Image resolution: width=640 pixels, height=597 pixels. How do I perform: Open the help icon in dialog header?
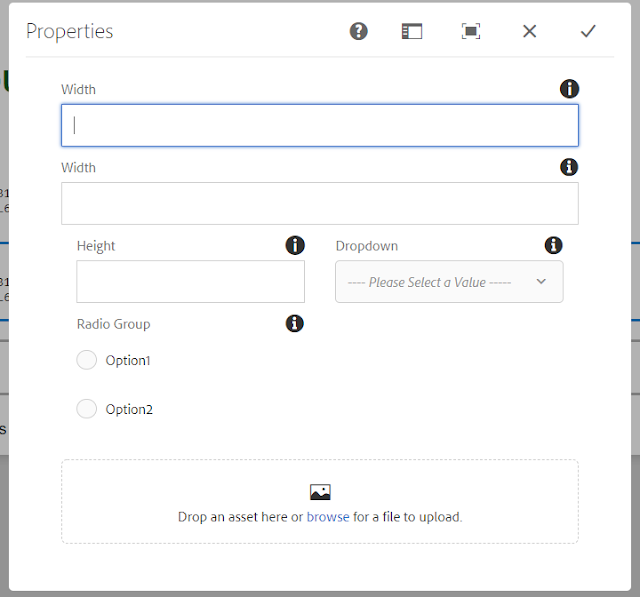click(359, 31)
